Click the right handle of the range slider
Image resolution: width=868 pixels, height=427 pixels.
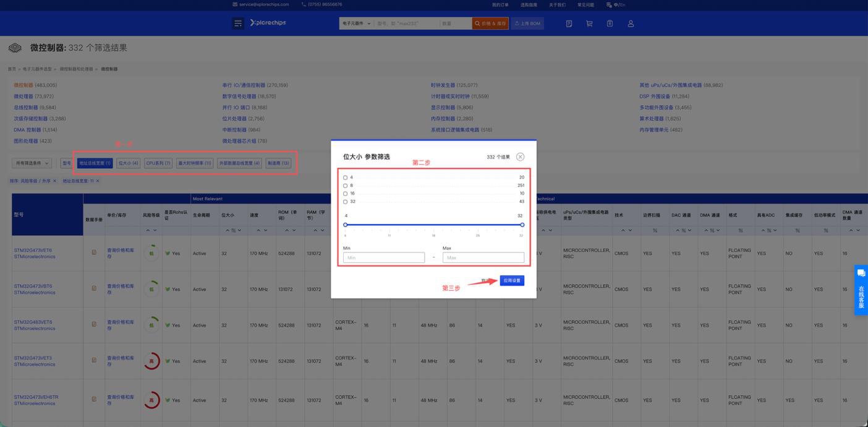[522, 225]
